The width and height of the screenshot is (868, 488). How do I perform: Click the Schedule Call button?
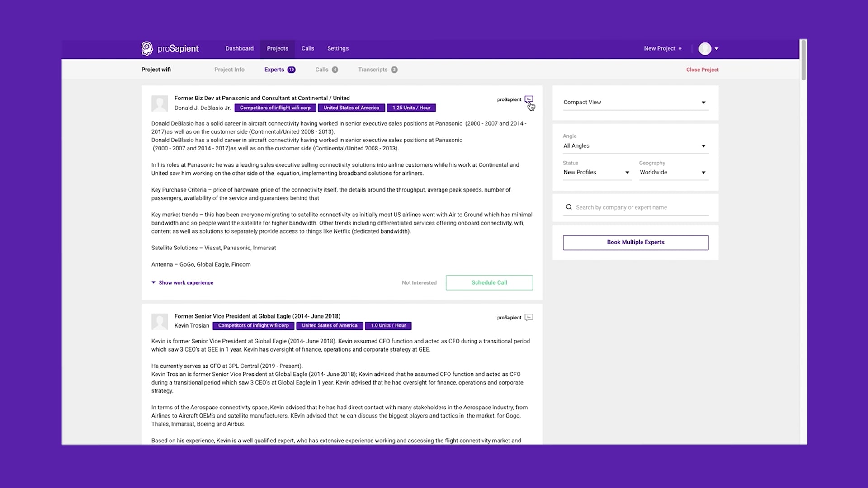(489, 282)
